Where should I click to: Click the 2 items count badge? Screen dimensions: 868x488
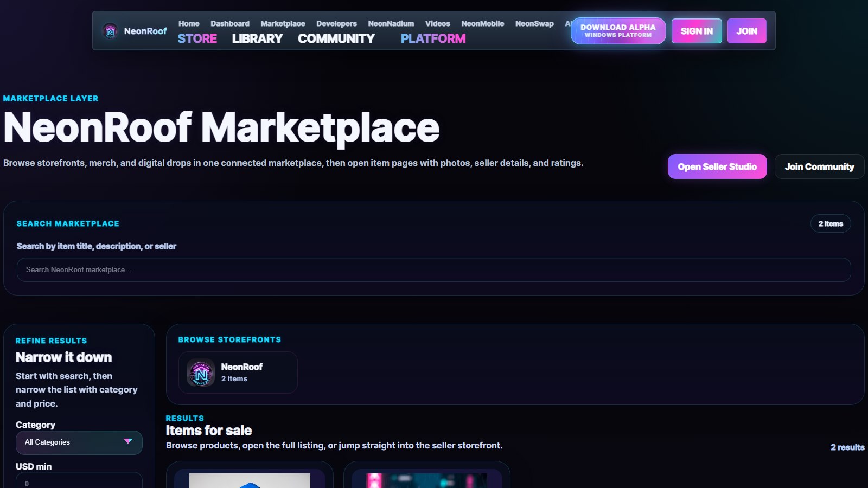tap(831, 223)
